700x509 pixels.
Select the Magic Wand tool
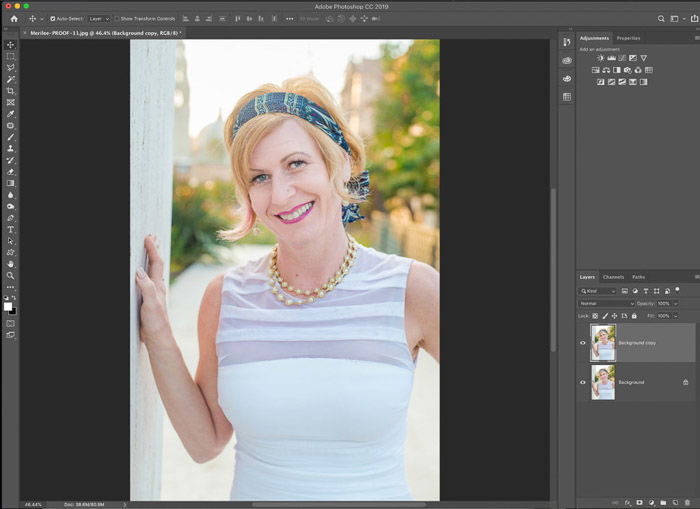10,79
